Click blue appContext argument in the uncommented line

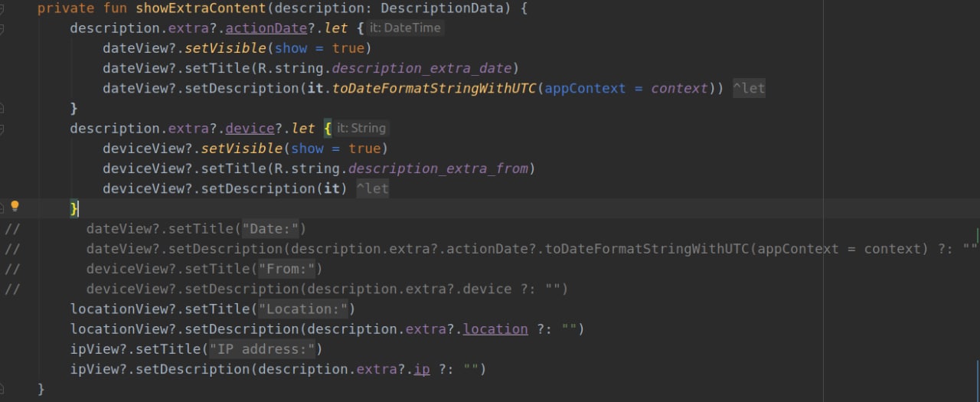point(585,88)
